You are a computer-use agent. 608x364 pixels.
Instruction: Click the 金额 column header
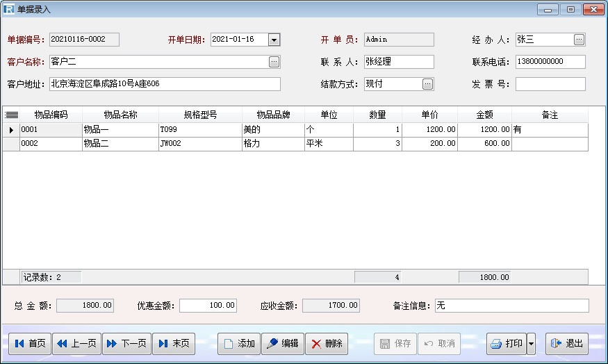(484, 115)
